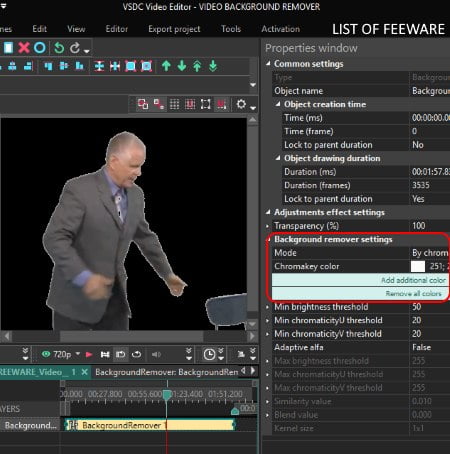Click the red X delete icon

coord(24,48)
